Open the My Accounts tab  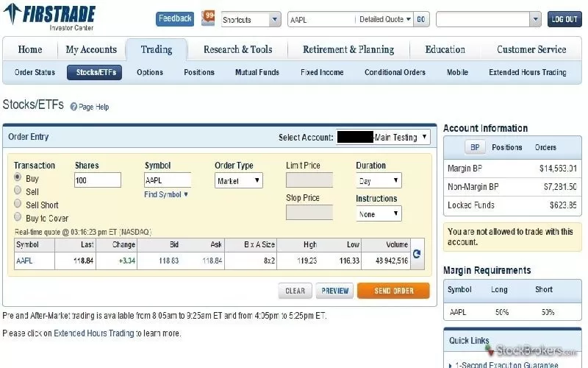click(x=91, y=49)
